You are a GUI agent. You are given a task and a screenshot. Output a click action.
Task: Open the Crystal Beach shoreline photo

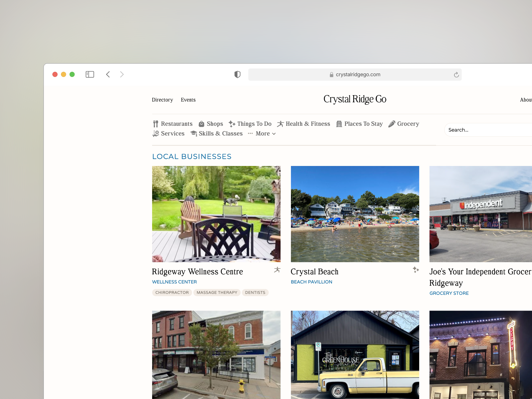click(x=355, y=214)
